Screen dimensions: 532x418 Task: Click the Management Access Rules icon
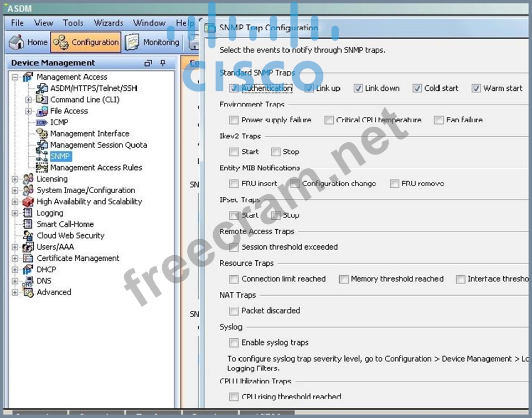click(x=42, y=168)
